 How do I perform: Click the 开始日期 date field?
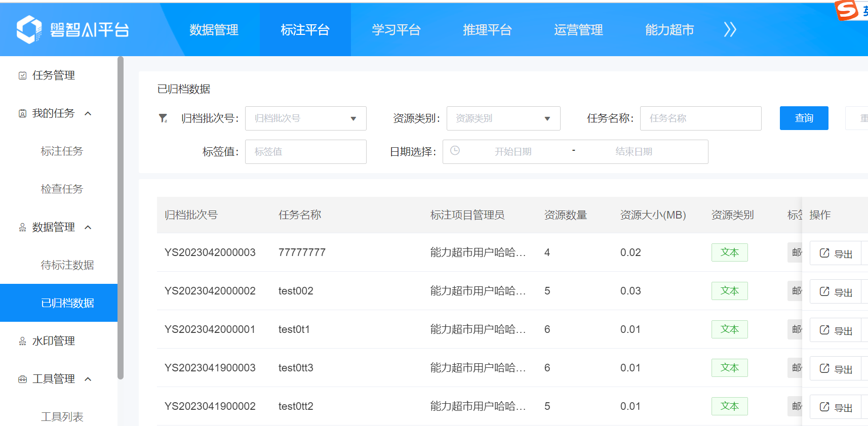513,152
